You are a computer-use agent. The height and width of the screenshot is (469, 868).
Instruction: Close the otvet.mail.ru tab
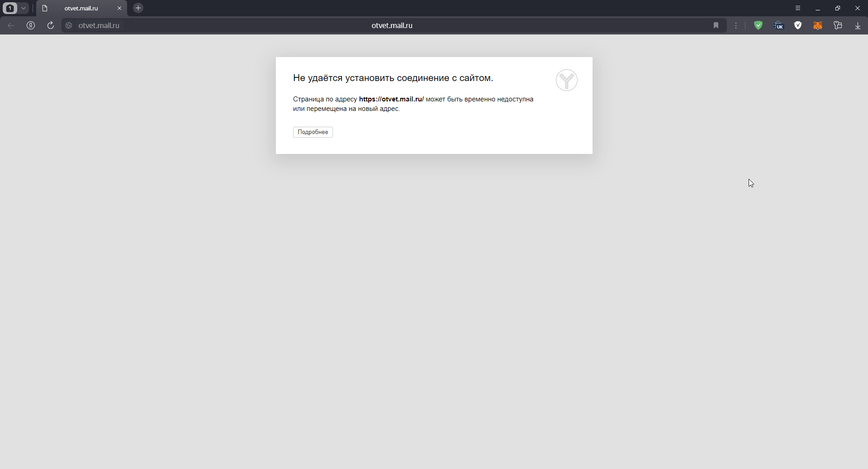click(x=119, y=8)
